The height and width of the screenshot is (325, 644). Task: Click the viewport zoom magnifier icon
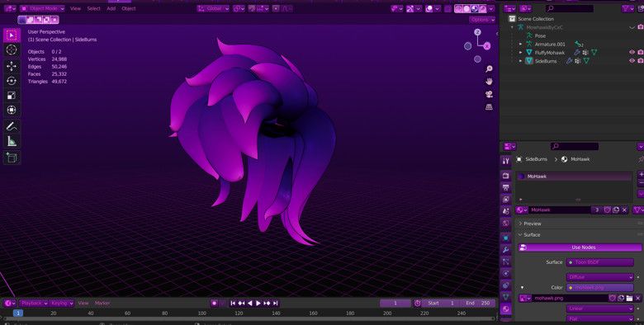click(x=489, y=69)
